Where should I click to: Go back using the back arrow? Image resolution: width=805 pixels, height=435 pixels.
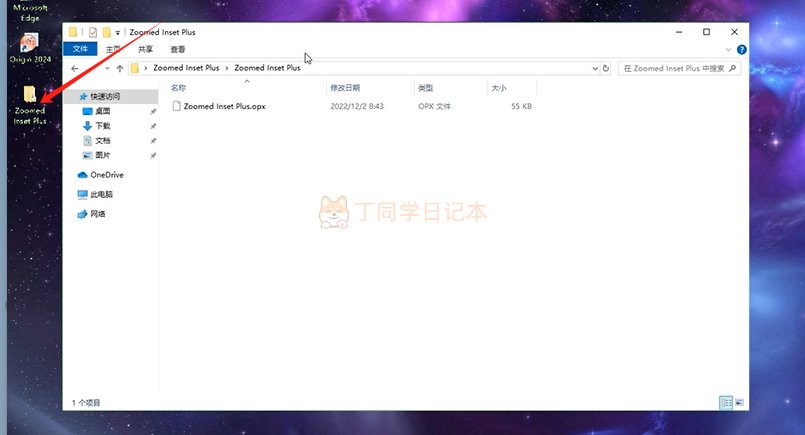[75, 68]
